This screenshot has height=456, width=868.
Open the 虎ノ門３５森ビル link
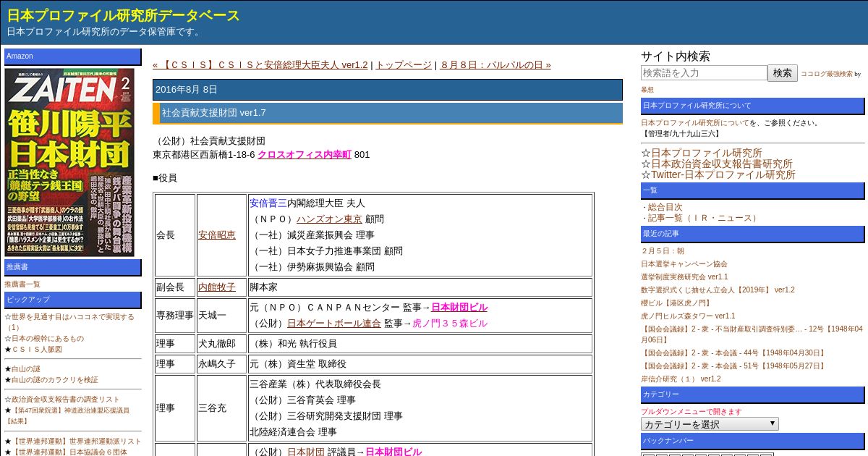[450, 323]
